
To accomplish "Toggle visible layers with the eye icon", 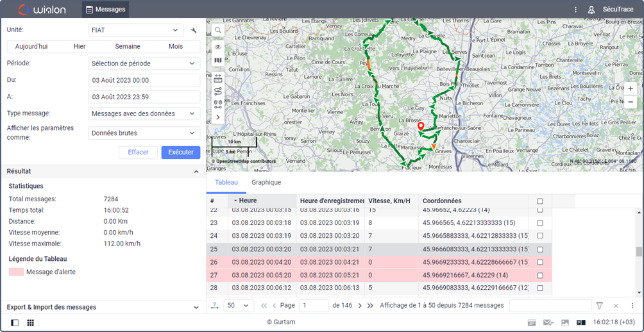I will pyautogui.click(x=218, y=47).
